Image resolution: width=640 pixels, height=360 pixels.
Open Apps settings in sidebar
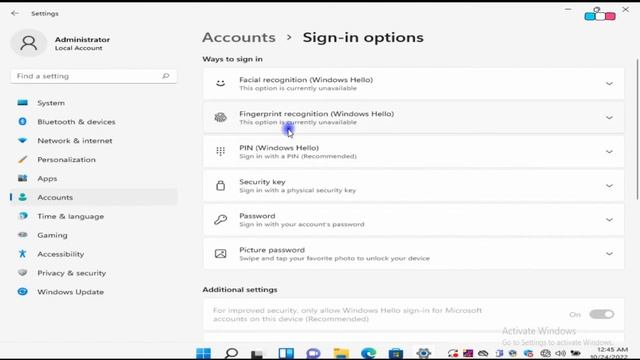click(x=94, y=178)
